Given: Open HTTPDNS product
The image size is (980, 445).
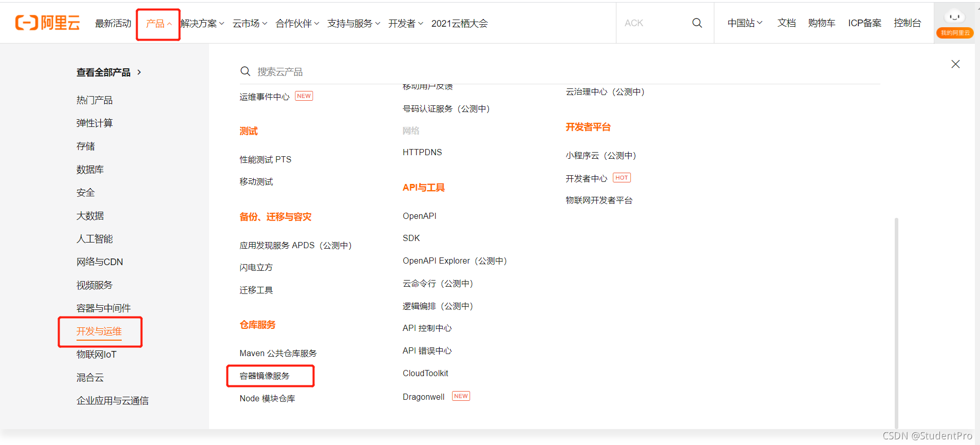Looking at the screenshot, I should 422,153.
